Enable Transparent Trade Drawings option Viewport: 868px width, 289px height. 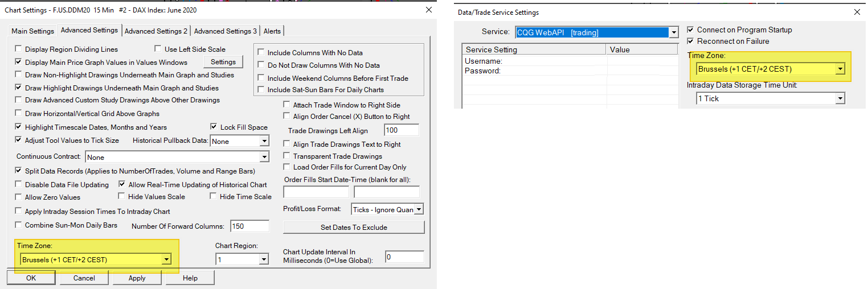click(287, 156)
